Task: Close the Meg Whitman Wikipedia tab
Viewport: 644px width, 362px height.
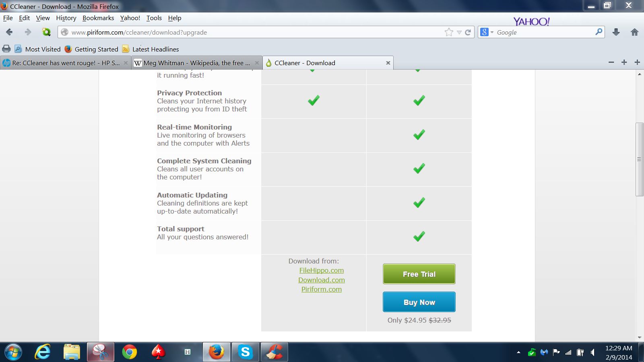Action: (x=257, y=63)
